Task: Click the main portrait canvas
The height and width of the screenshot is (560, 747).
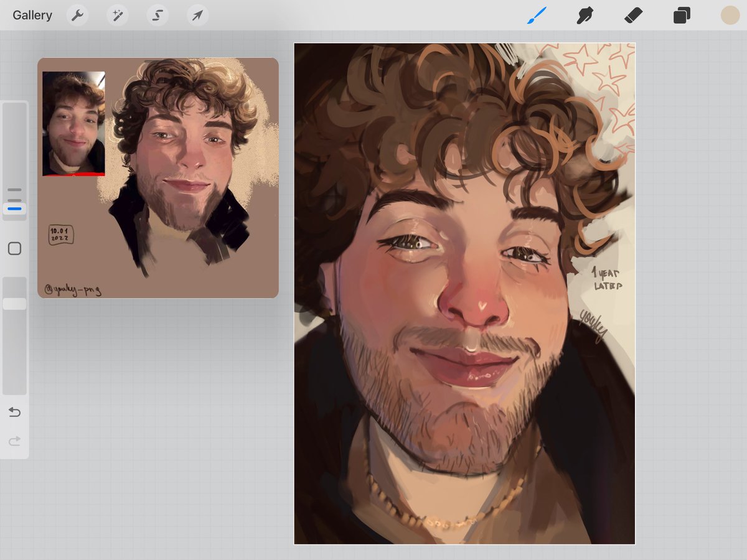Action: pos(464,294)
